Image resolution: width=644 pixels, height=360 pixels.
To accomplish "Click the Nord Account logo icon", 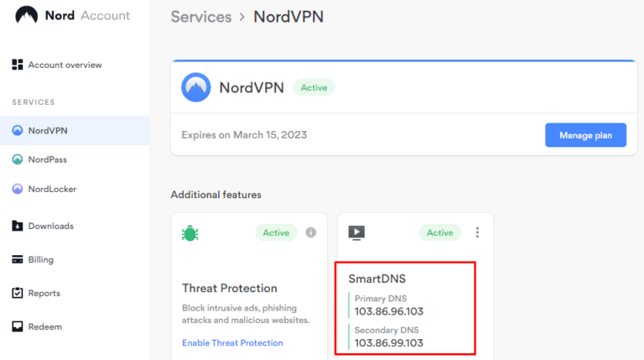I will point(27,15).
